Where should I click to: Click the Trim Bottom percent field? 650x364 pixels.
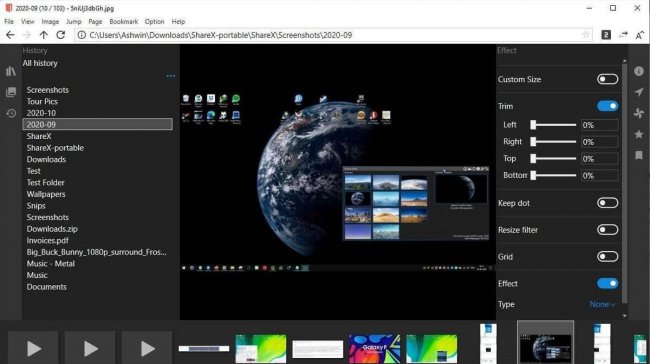point(599,176)
